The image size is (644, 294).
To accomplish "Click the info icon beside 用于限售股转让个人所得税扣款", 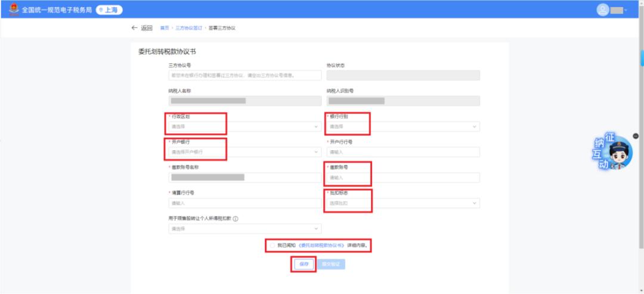I will pos(236,219).
